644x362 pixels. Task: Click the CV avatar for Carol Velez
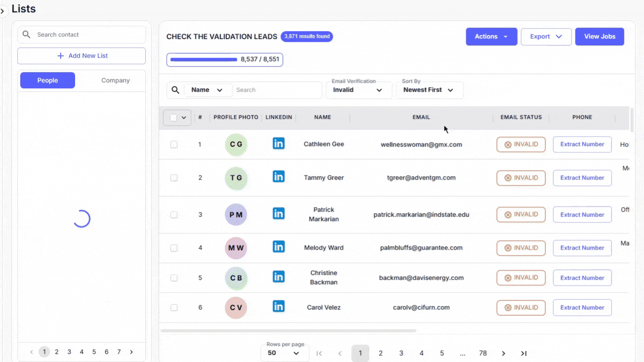[x=236, y=308]
